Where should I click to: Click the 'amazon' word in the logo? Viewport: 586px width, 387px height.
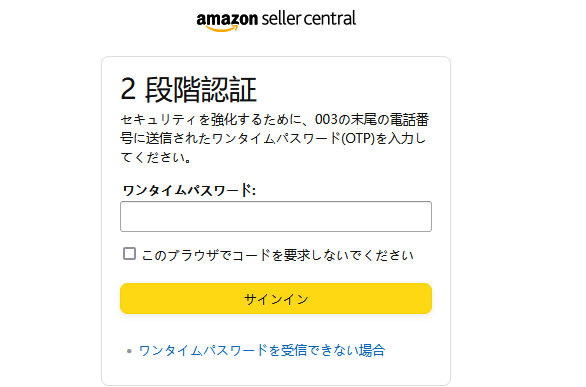coord(227,18)
